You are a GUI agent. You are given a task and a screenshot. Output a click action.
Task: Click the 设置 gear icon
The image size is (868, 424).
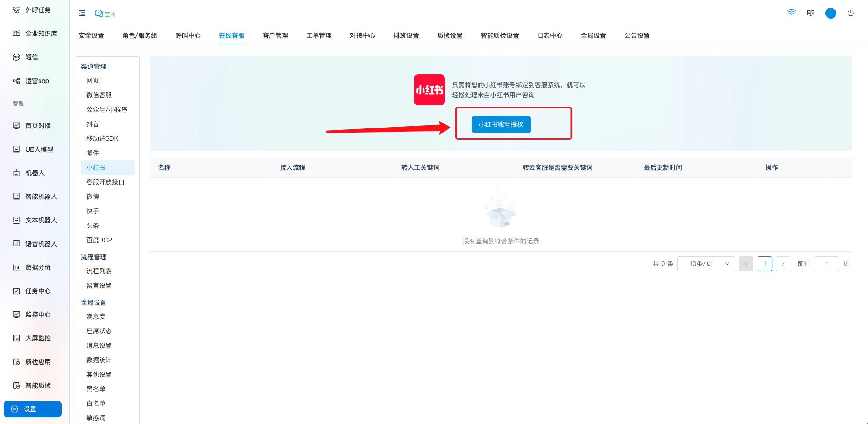[x=15, y=409]
